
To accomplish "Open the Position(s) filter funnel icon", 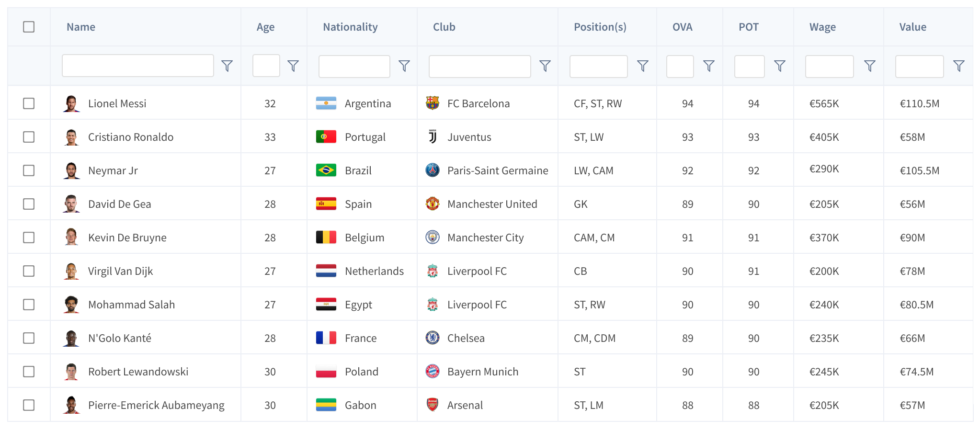I will click(643, 66).
